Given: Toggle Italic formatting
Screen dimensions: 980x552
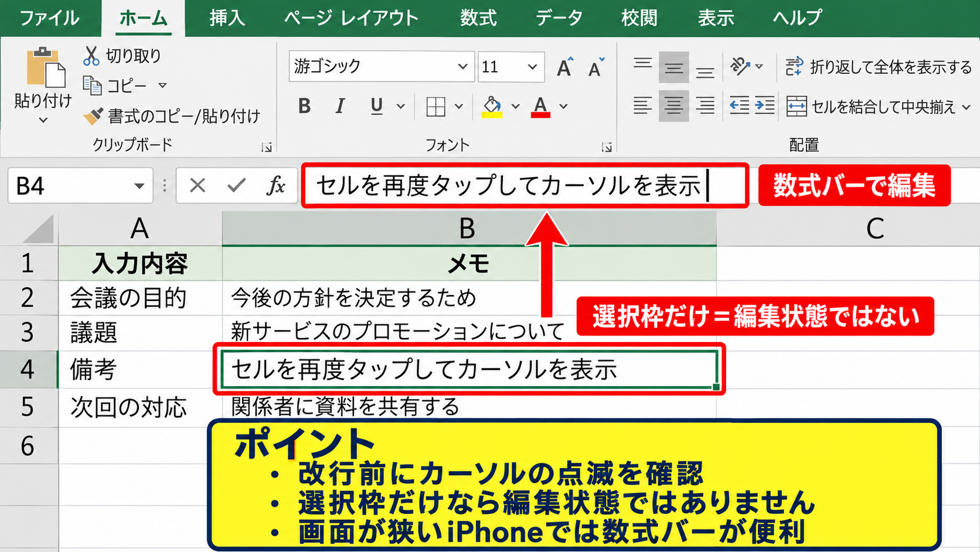Looking at the screenshot, I should [340, 106].
